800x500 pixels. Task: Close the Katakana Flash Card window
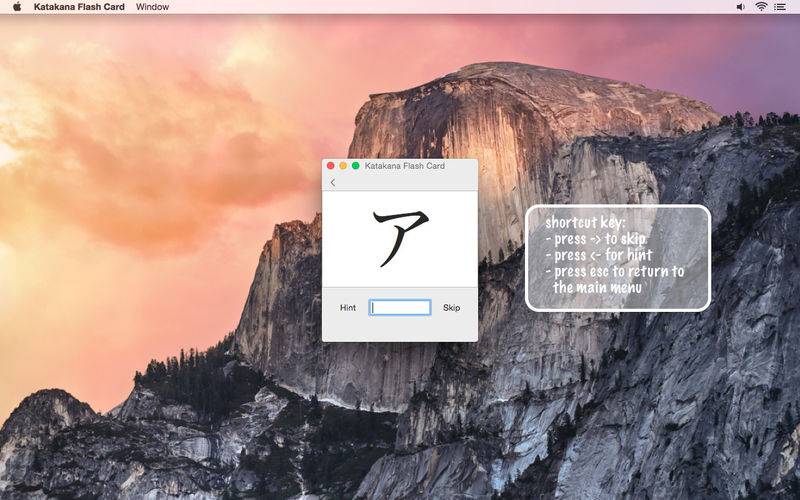[331, 166]
